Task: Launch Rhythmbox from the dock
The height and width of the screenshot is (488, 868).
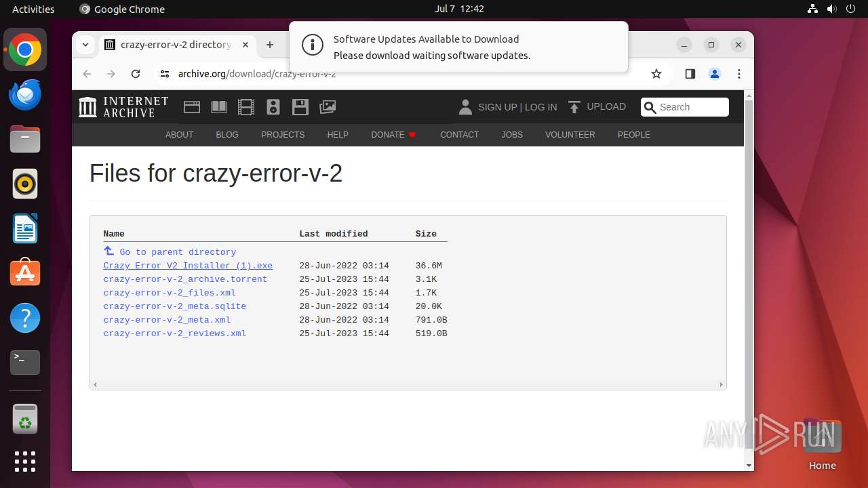Action: [x=25, y=184]
